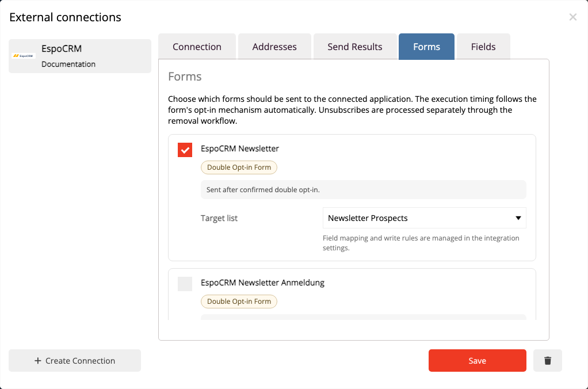Viewport: 588px width, 389px height.
Task: Go to the Send Results tab
Action: 355,47
